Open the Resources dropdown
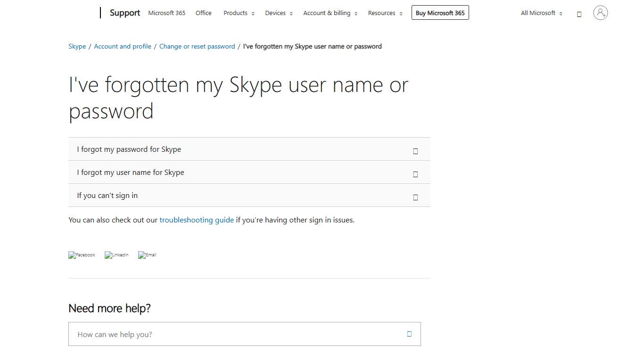The image size is (644, 362). pos(385,13)
